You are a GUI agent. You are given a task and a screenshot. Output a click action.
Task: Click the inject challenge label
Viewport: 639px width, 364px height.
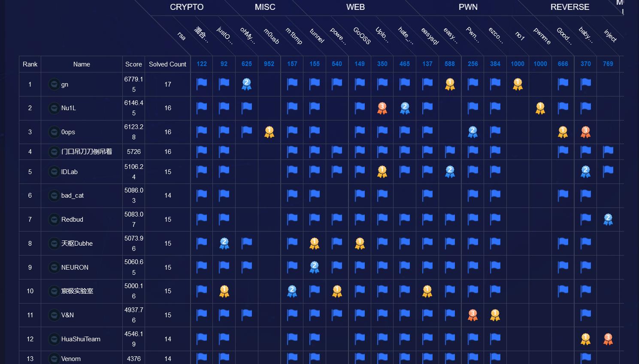610,36
